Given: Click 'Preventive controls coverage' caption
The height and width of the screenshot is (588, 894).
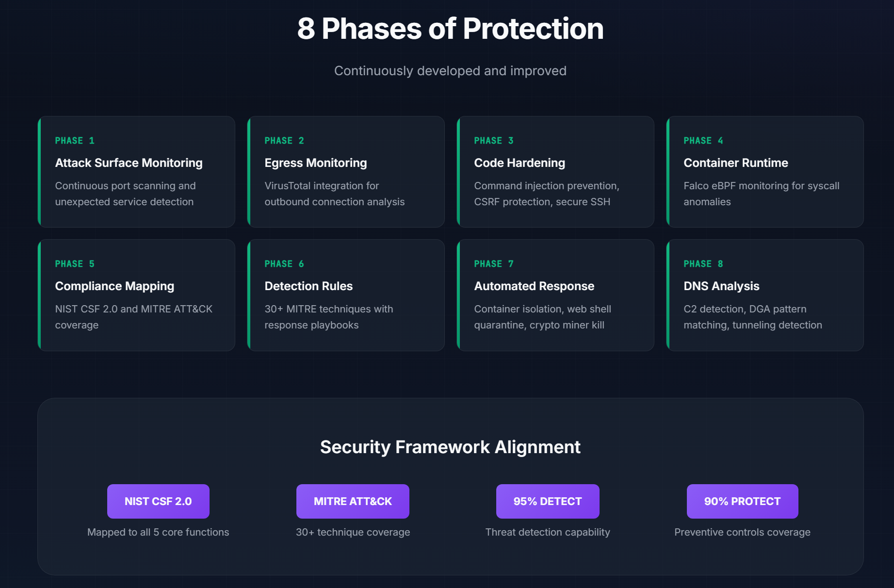Looking at the screenshot, I should pos(742,532).
